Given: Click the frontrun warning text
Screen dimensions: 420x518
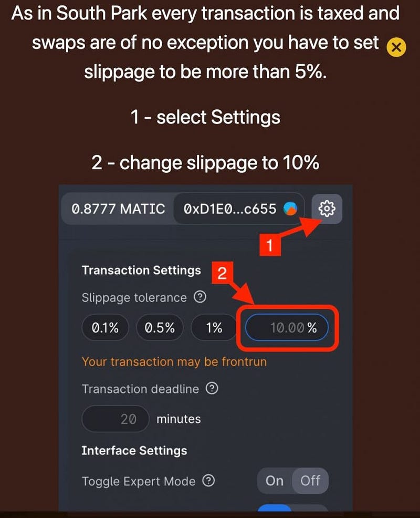Looking at the screenshot, I should tap(174, 362).
